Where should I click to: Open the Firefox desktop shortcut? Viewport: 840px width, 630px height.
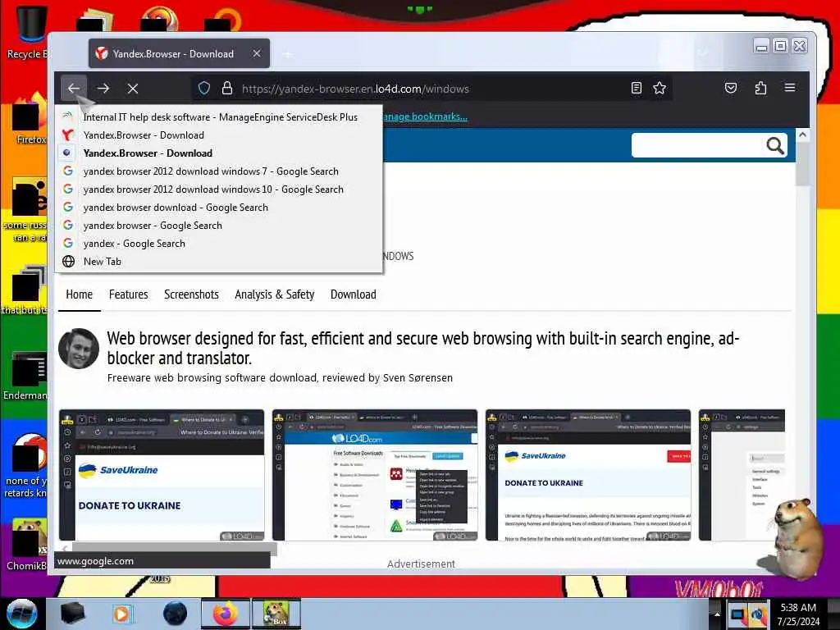point(30,118)
